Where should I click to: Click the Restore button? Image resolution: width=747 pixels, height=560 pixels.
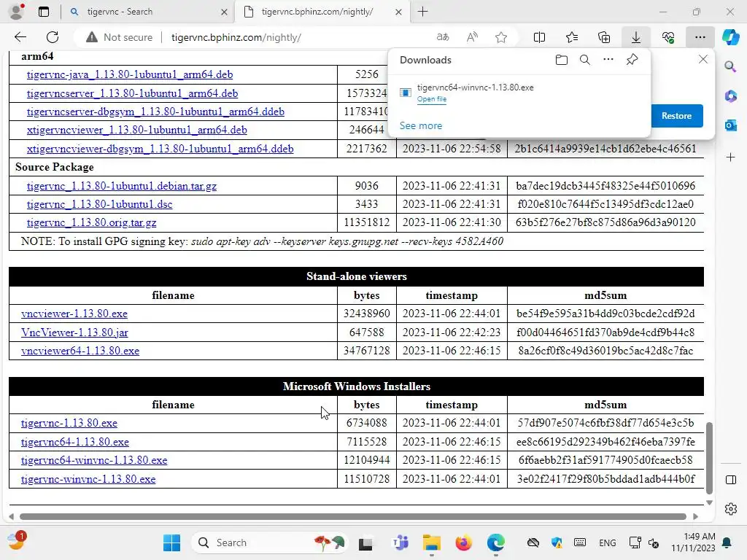[676, 116]
